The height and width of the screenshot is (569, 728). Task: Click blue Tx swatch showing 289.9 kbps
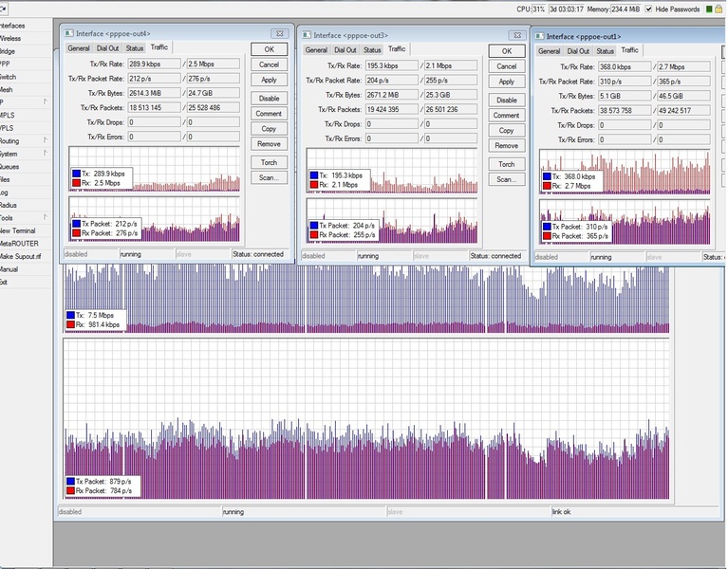(77, 174)
